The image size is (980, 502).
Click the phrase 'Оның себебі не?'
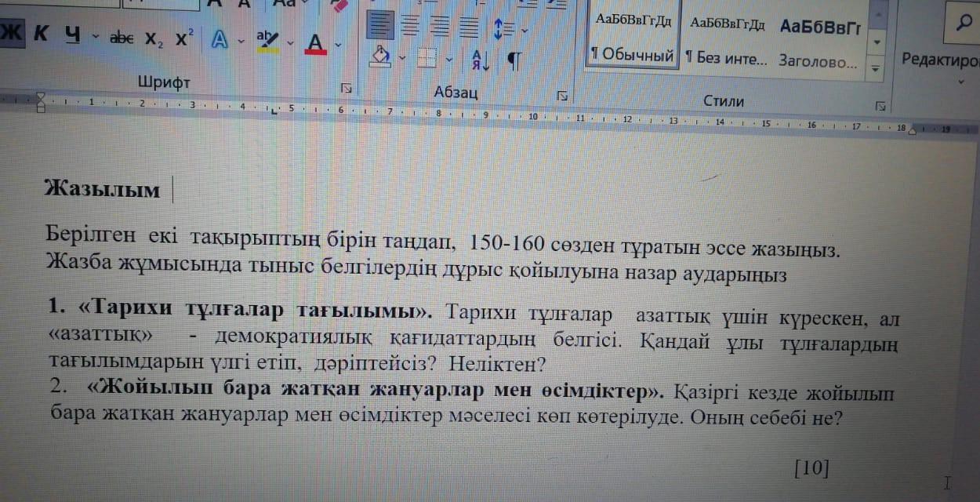point(766,416)
